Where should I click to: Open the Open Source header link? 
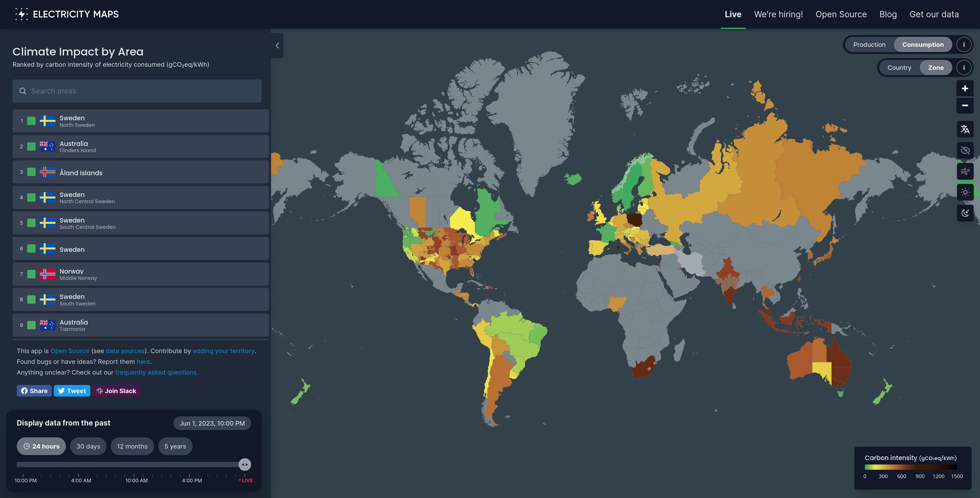click(x=841, y=14)
